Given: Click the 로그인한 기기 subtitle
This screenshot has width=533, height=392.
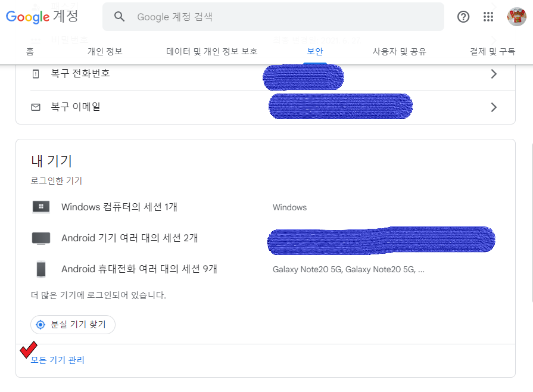Looking at the screenshot, I should click(57, 181).
